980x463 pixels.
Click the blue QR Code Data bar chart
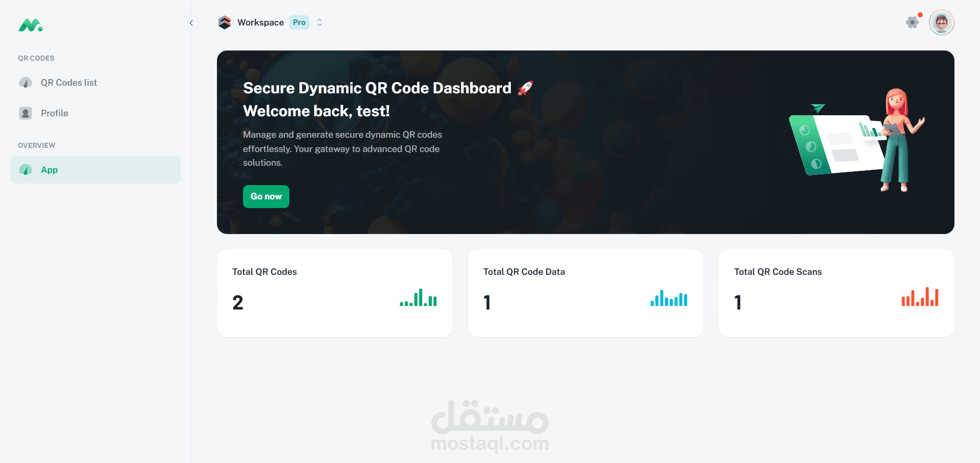pos(669,298)
